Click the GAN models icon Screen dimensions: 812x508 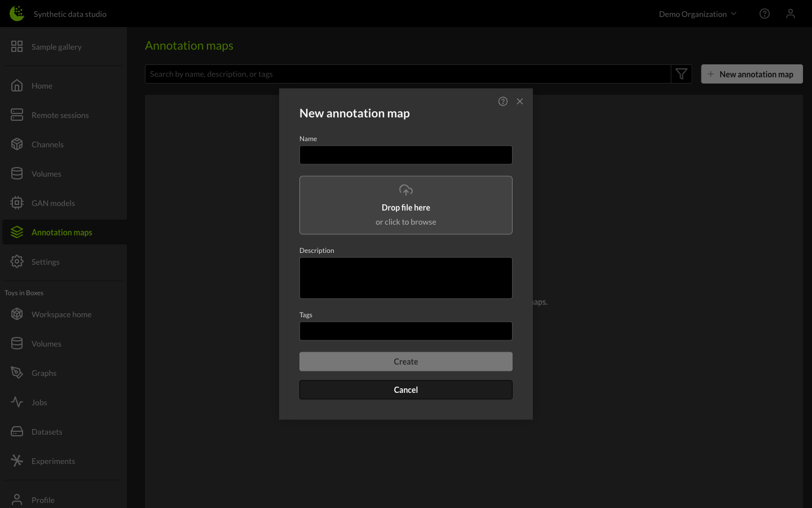[x=17, y=203]
